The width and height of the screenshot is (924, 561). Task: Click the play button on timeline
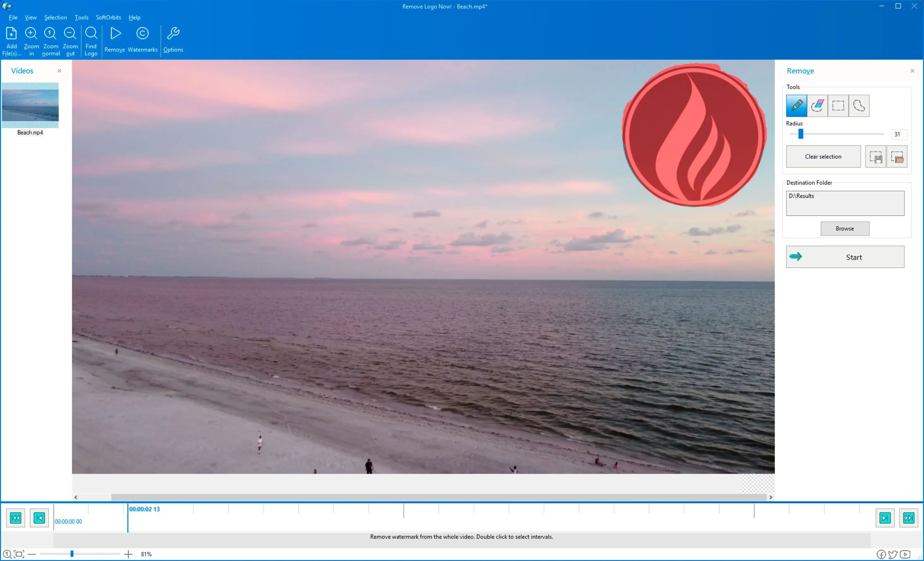[885, 517]
